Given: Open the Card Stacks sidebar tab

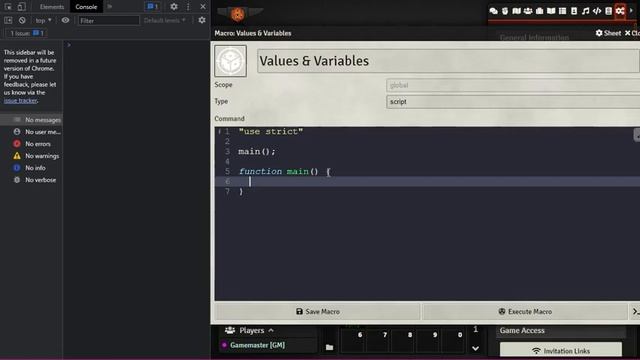Looking at the screenshot, I should click(x=574, y=11).
